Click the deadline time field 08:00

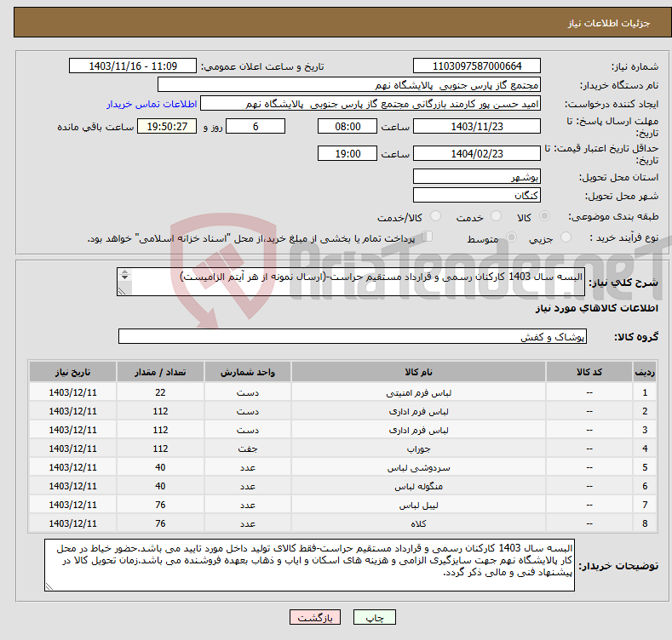347,126
